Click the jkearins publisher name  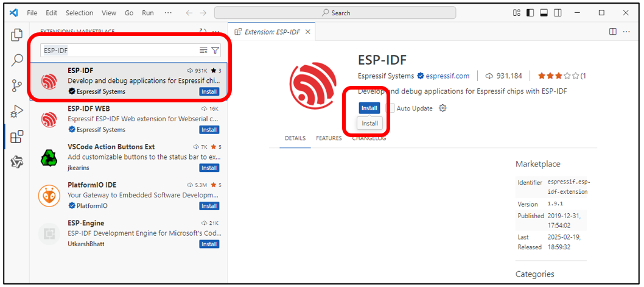click(79, 168)
